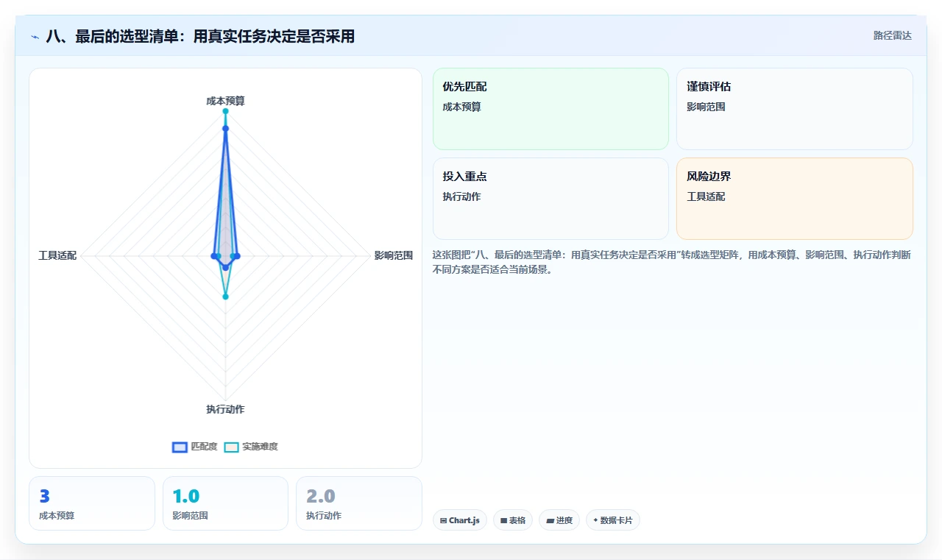
Task: Click the 实施难度 teal legend swatch
Action: [x=232, y=447]
